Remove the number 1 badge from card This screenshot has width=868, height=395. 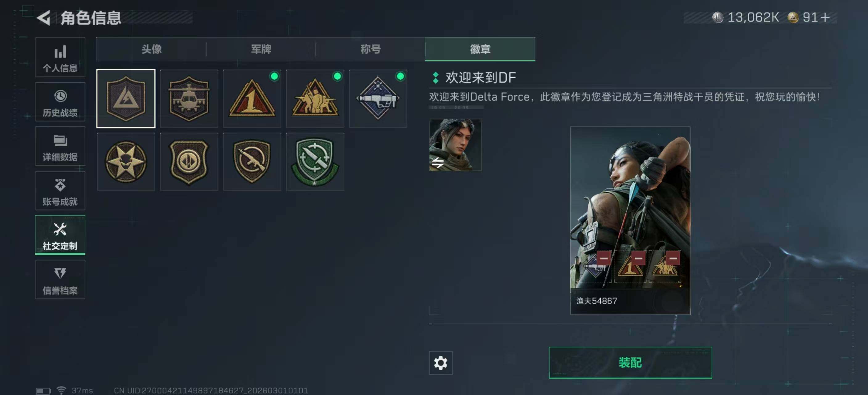click(638, 258)
